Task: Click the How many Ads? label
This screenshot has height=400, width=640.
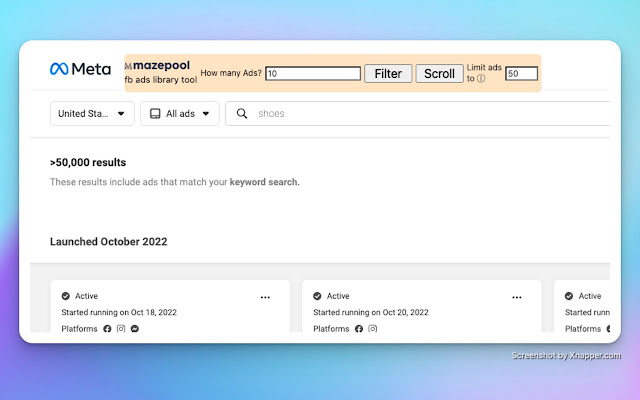Action: 231,73
